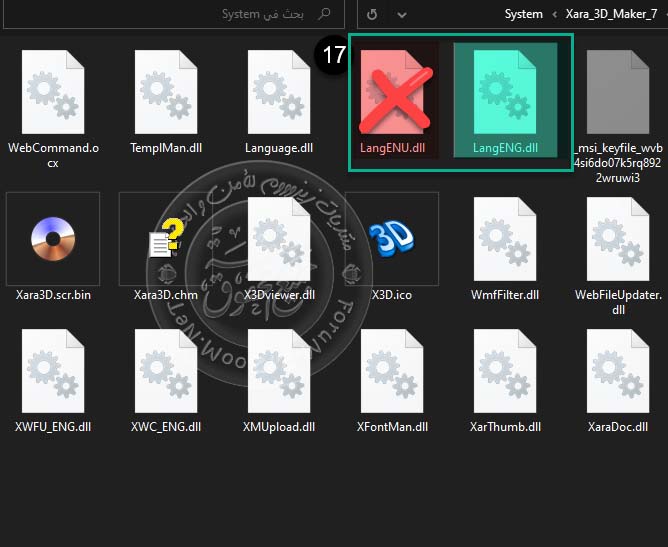Click the _msi_keyfile greyed file icon

point(618,92)
